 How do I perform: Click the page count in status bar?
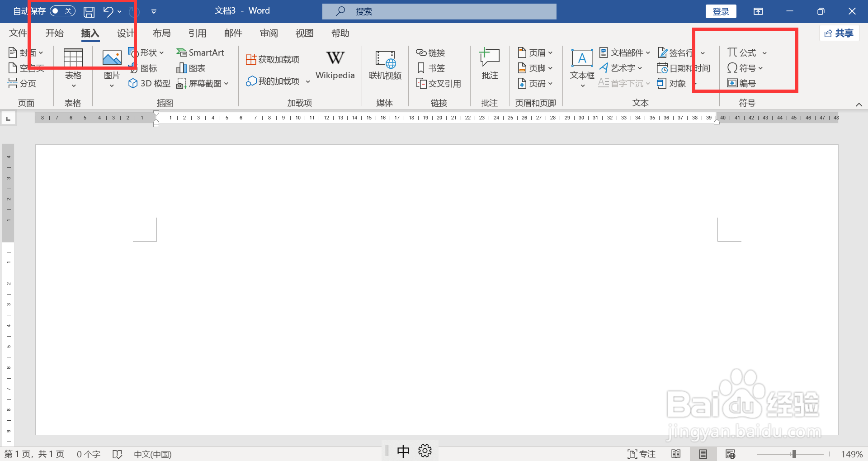click(34, 454)
